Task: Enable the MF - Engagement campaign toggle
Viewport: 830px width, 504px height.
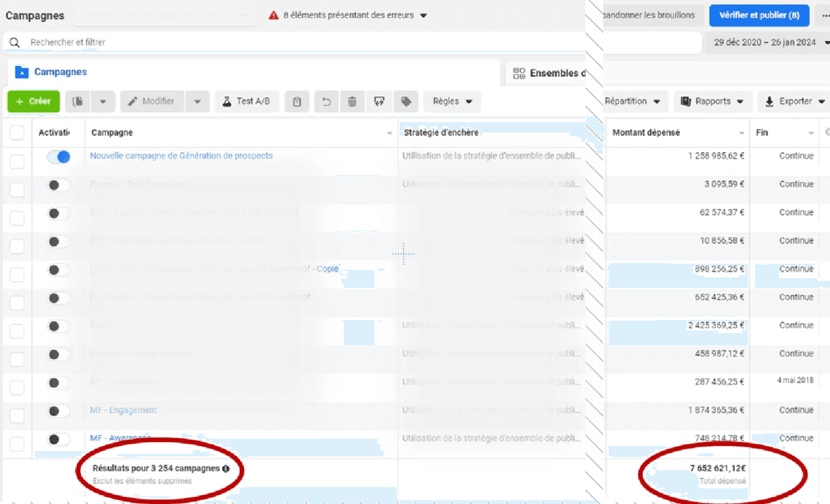Action: 59,411
